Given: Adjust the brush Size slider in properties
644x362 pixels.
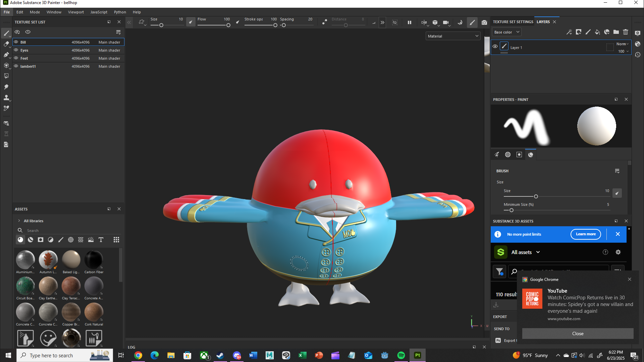Looking at the screenshot, I should pos(557,196).
